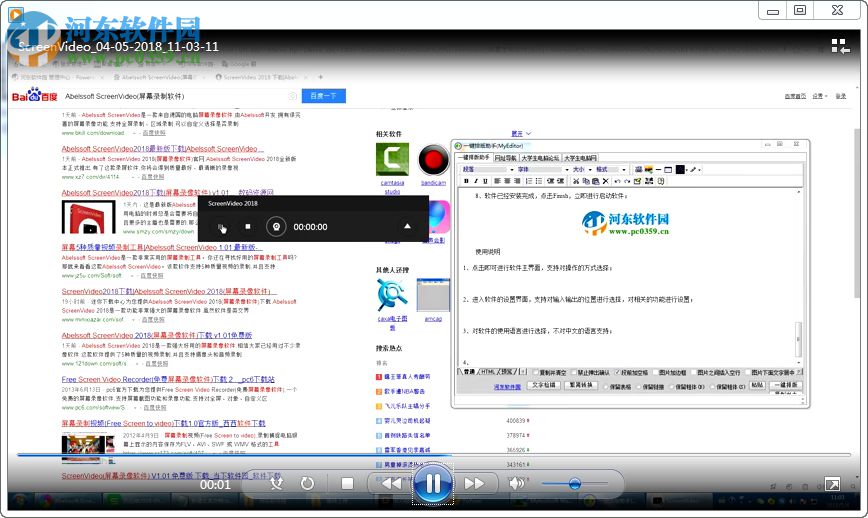The image size is (868, 518).
Task: Click the numbered list icon in MyEditor
Action: click(529, 181)
